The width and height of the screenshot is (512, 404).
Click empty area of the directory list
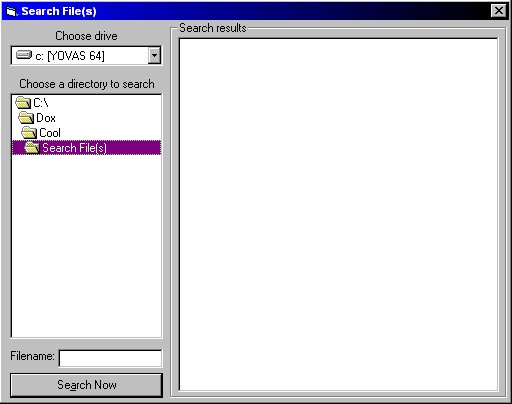[86, 247]
